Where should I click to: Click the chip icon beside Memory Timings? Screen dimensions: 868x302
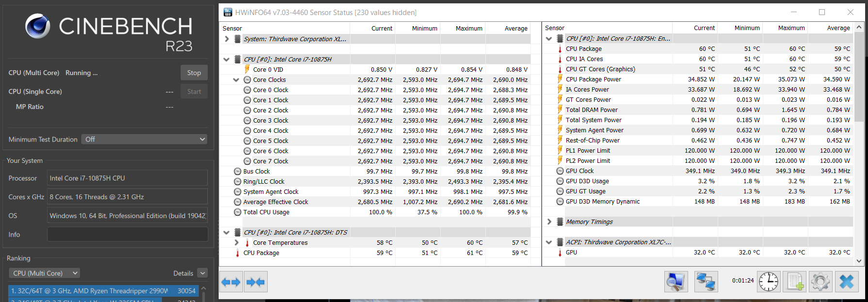click(560, 222)
